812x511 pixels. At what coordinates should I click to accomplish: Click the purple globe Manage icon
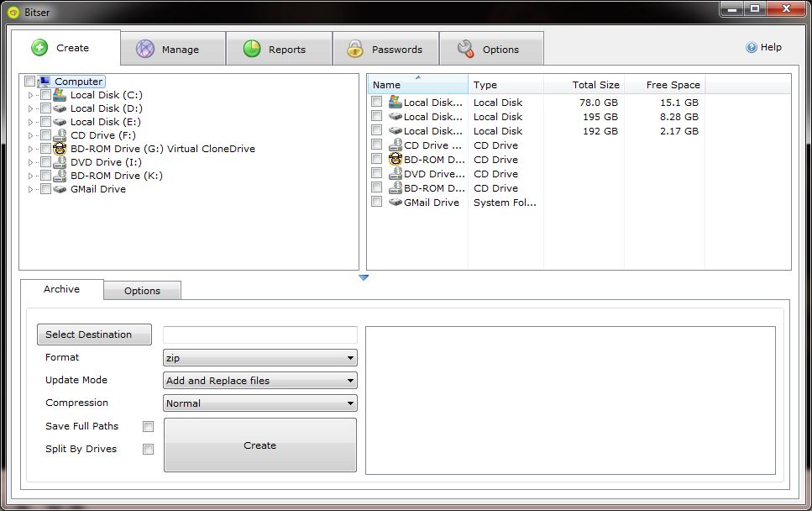coord(145,50)
